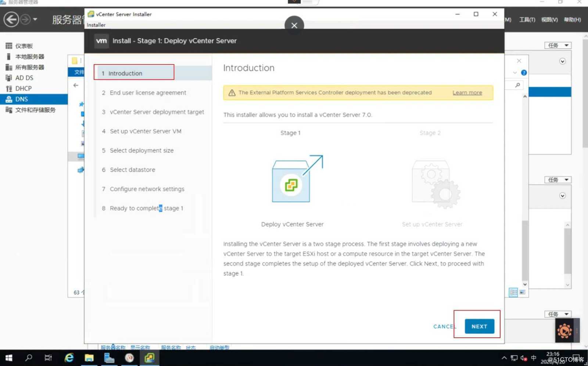
Task: Click the 中 input method indicator
Action: point(534,358)
